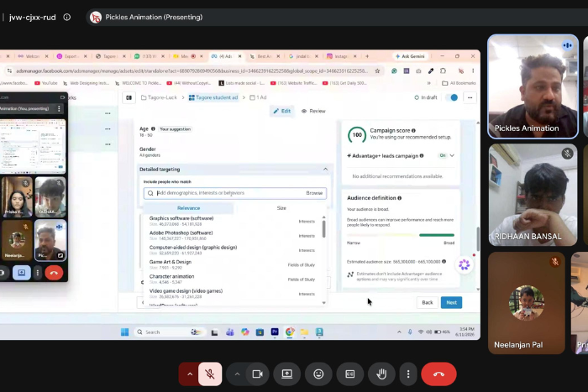Click Estimated audience size info icon

(x=444, y=262)
